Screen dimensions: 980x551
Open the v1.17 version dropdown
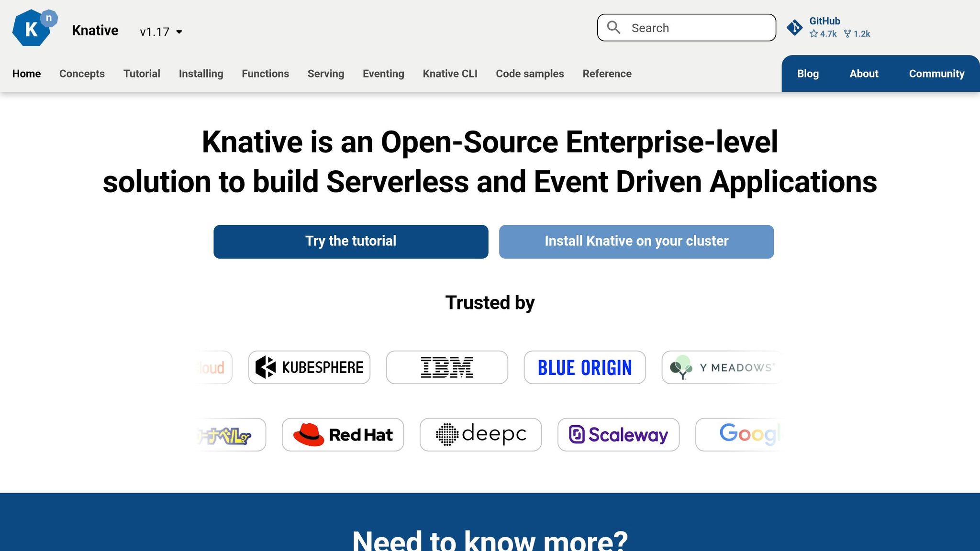coord(161,32)
